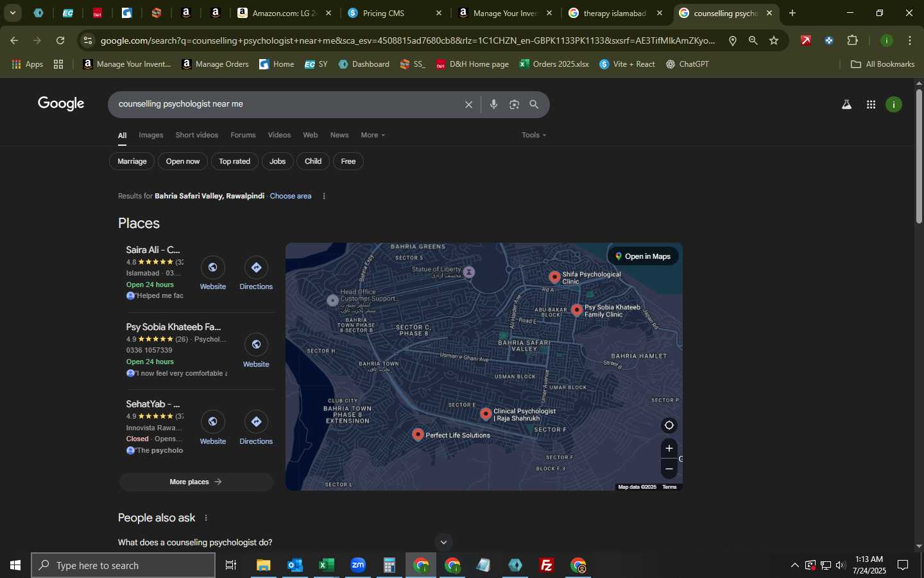
Task: Expand 'What does a counseling psychologist do?'
Action: (286, 542)
